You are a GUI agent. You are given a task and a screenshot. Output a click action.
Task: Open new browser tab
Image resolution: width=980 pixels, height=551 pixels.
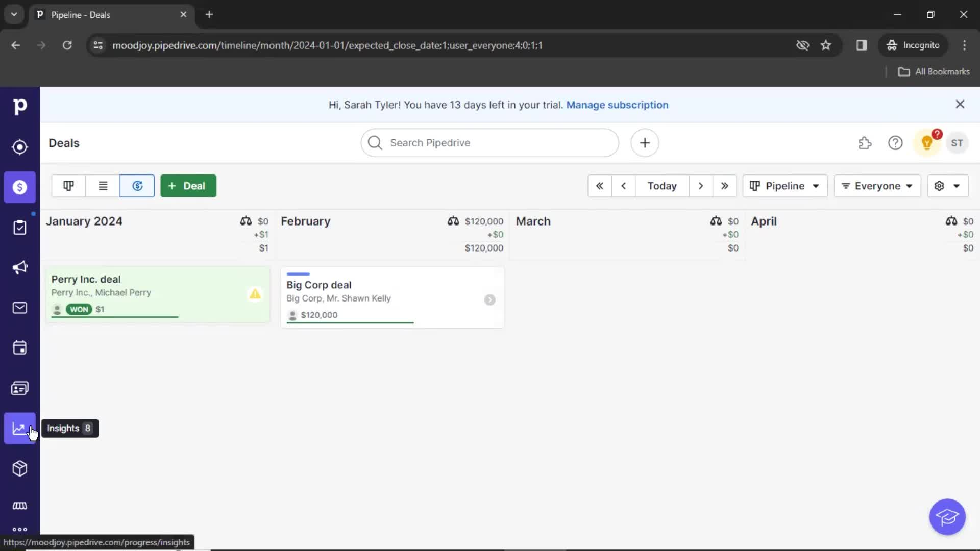coord(209,14)
